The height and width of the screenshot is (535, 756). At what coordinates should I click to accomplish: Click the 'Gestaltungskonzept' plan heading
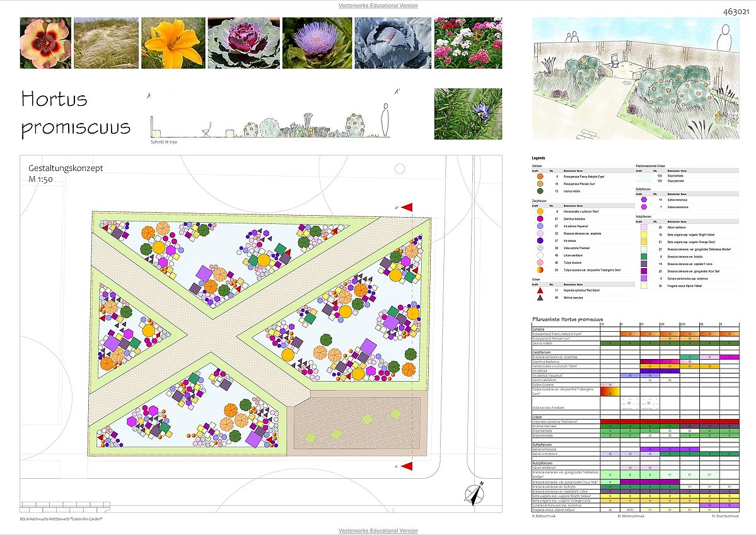[66, 168]
